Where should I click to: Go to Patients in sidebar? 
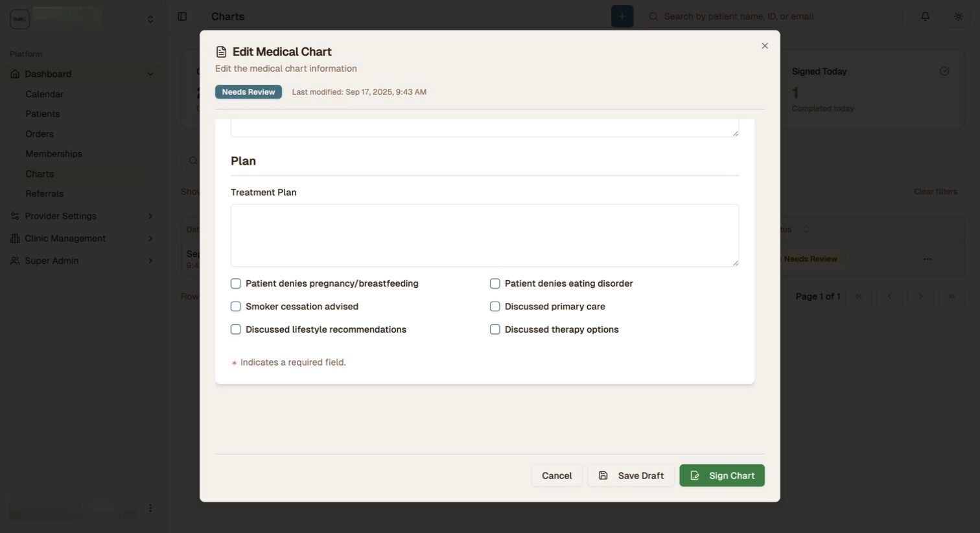tap(43, 114)
